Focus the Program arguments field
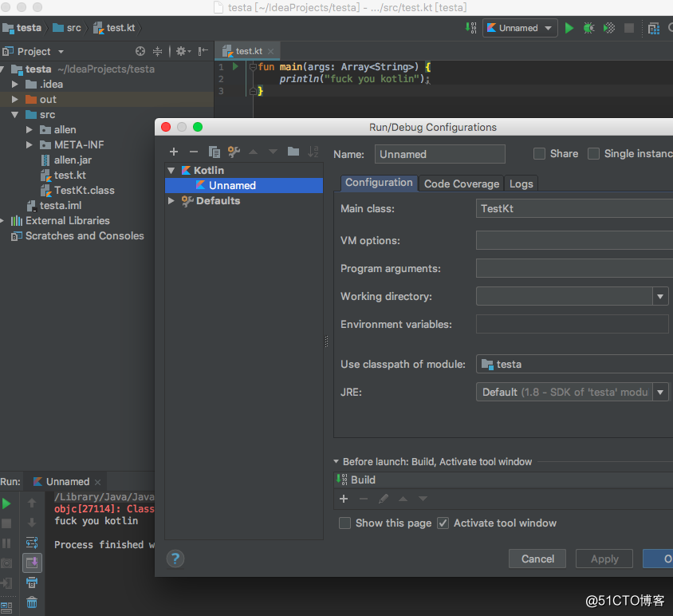Screen dimensions: 673x616 (574, 268)
